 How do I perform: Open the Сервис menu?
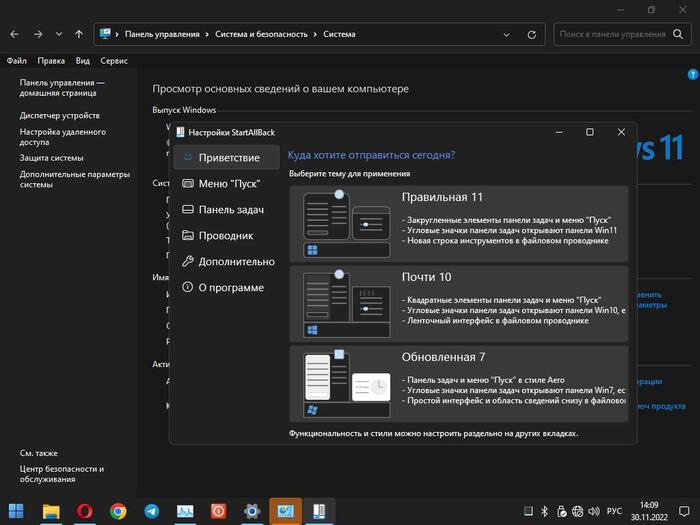coord(114,60)
